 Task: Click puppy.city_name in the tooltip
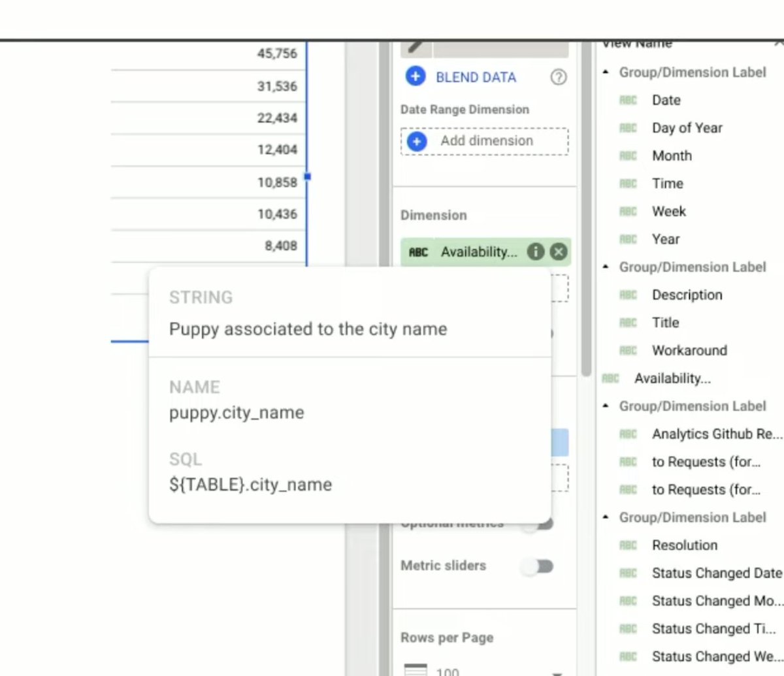click(237, 413)
